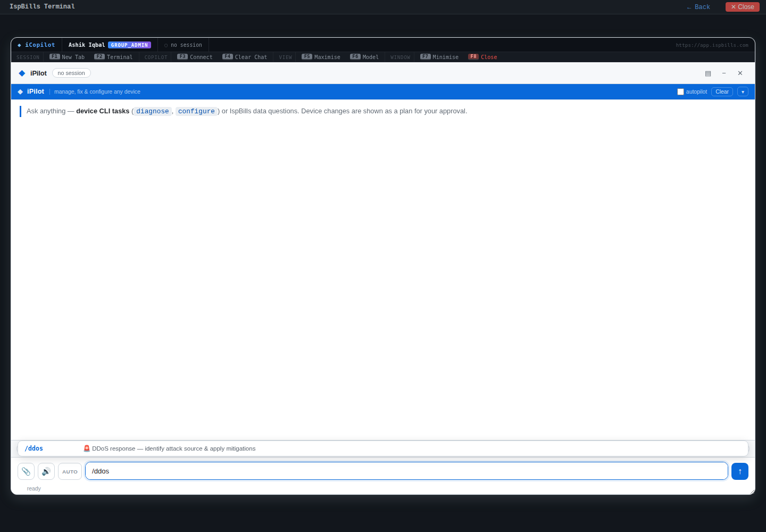
Task: Click the iPilot diamond logo in the white header
Action: point(22,73)
